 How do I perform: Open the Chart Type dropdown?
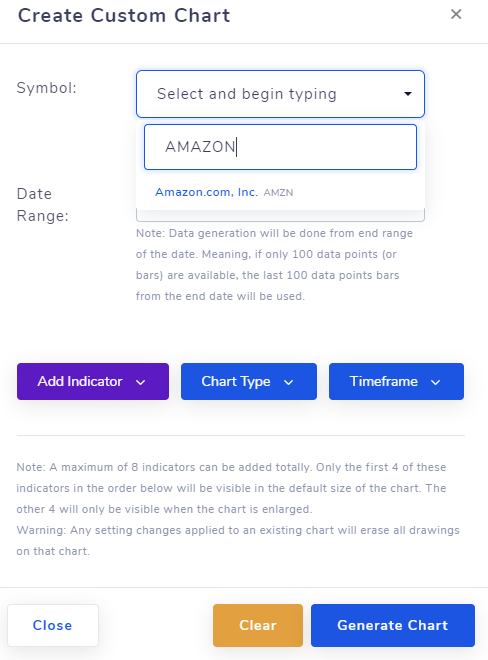point(249,381)
